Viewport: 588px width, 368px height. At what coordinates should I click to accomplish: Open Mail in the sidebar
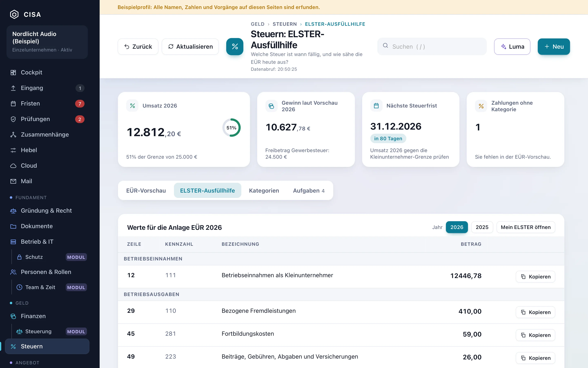click(x=47, y=181)
